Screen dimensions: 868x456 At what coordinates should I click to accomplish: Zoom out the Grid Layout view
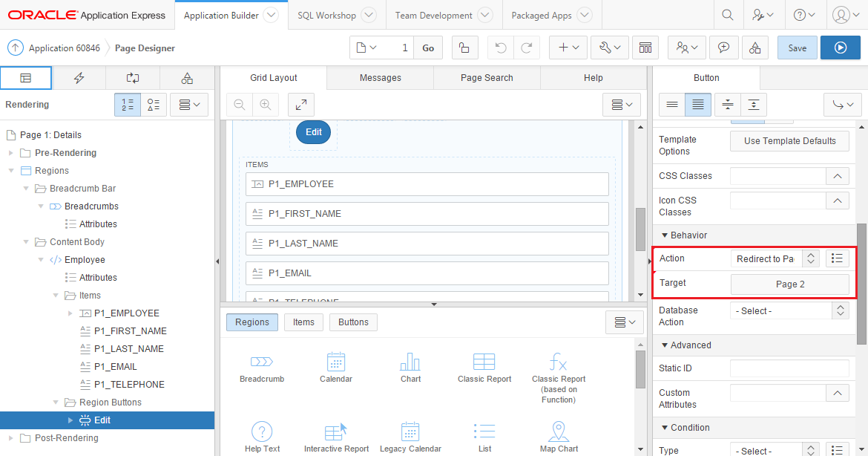[x=239, y=105]
